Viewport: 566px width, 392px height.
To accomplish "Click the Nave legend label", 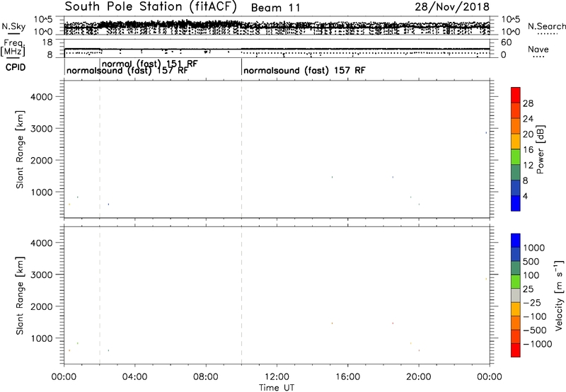I will pos(538,49).
